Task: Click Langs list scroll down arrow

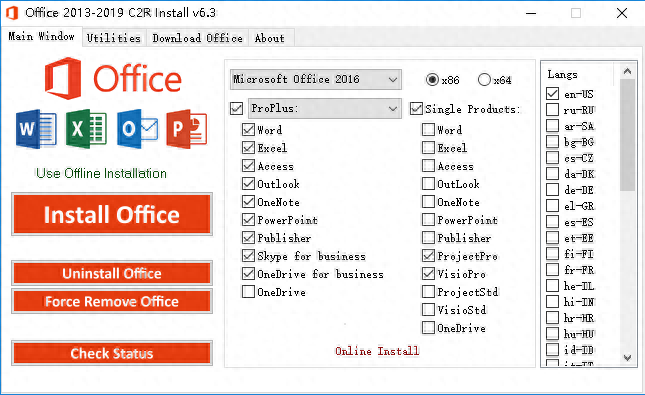Action: [627, 358]
